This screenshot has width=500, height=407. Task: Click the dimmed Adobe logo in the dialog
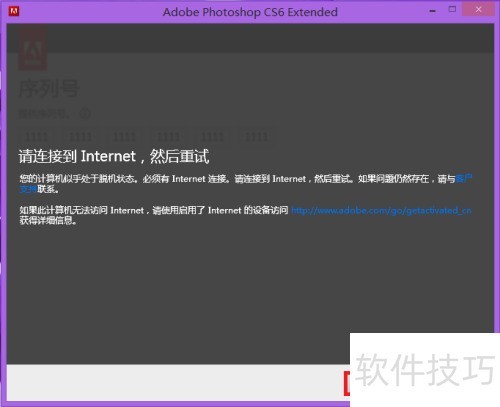point(32,49)
